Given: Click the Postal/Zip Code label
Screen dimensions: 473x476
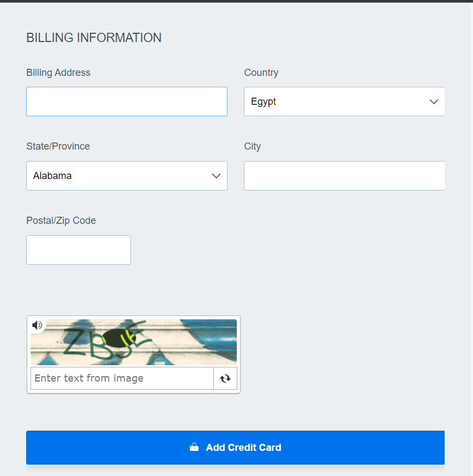Looking at the screenshot, I should pyautogui.click(x=61, y=221).
